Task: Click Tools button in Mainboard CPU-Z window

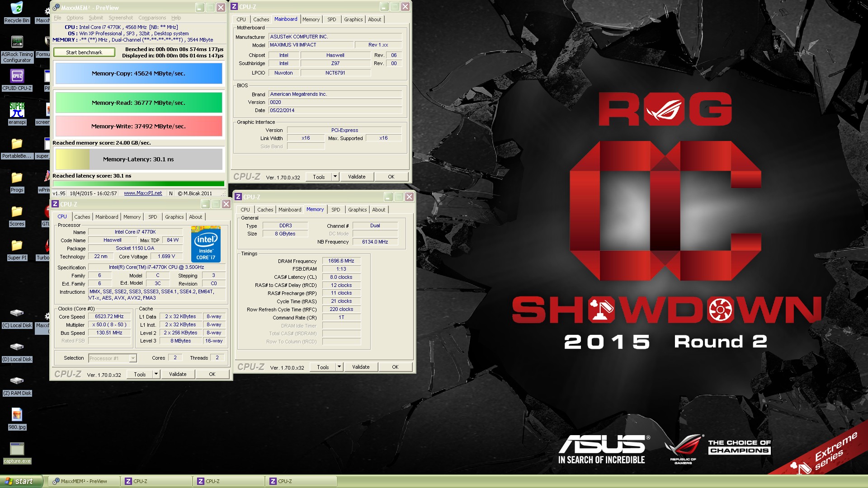Action: point(319,177)
